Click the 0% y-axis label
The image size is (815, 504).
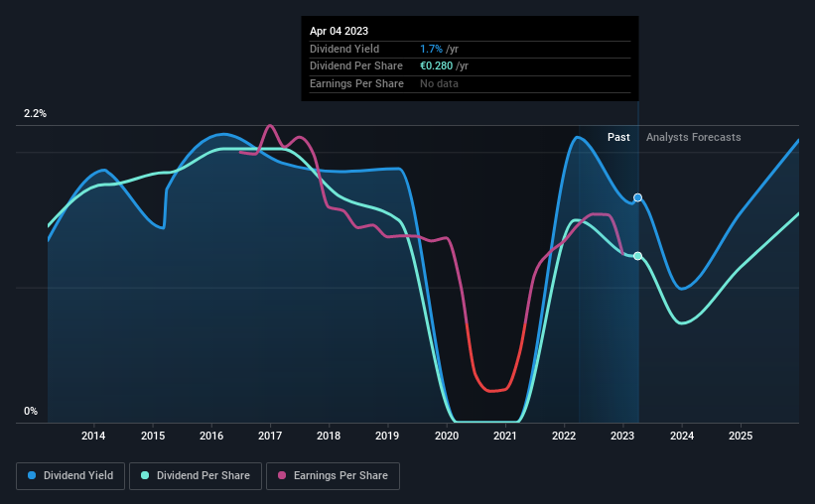(31, 411)
